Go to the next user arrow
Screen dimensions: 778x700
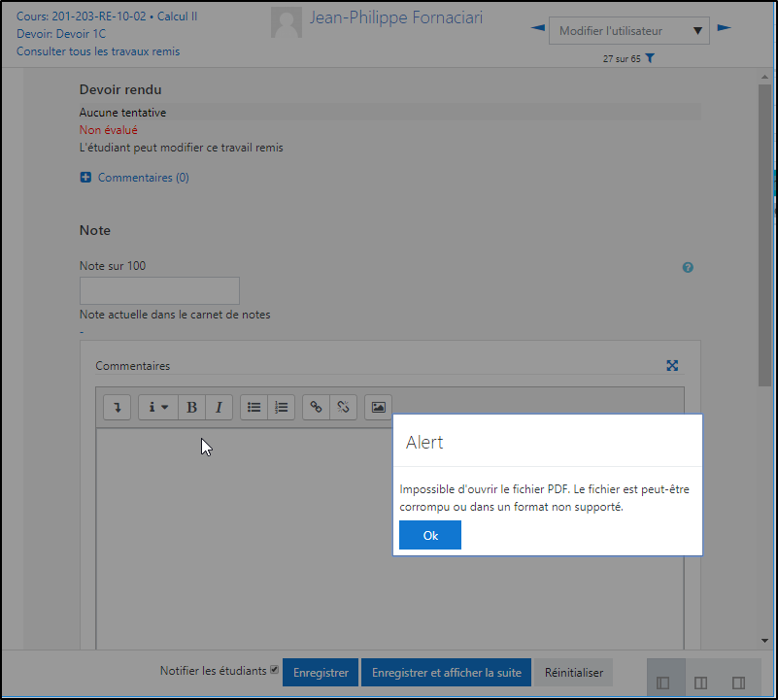click(x=724, y=28)
